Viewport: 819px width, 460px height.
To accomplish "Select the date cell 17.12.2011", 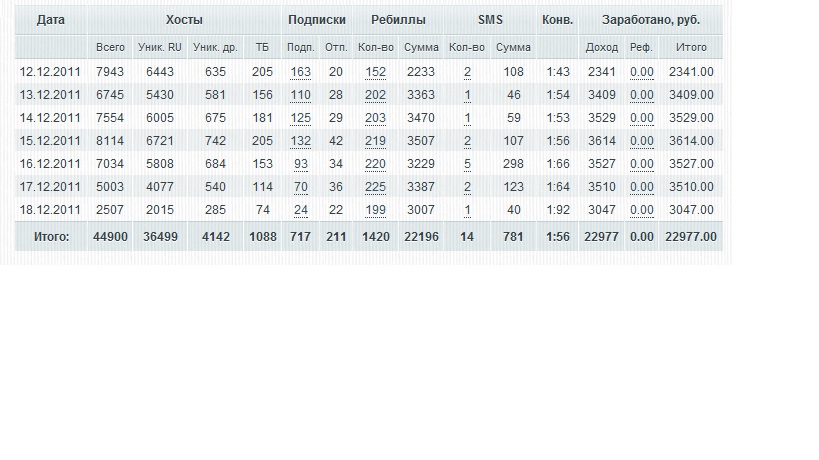I will (x=50, y=187).
